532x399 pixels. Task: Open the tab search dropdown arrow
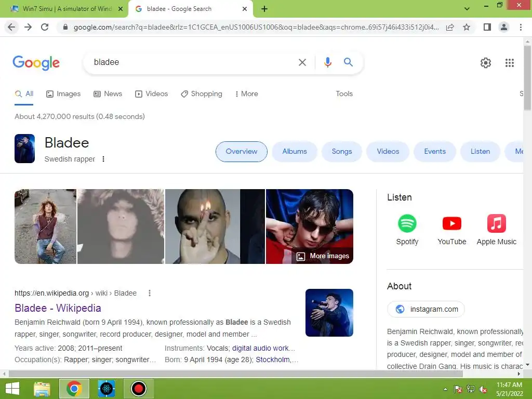click(x=467, y=9)
